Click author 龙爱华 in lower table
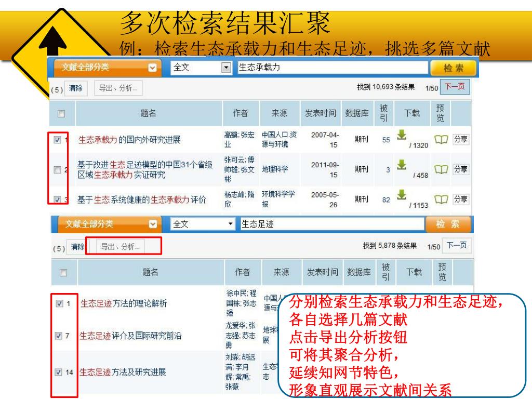The image size is (532, 399). click(x=236, y=326)
